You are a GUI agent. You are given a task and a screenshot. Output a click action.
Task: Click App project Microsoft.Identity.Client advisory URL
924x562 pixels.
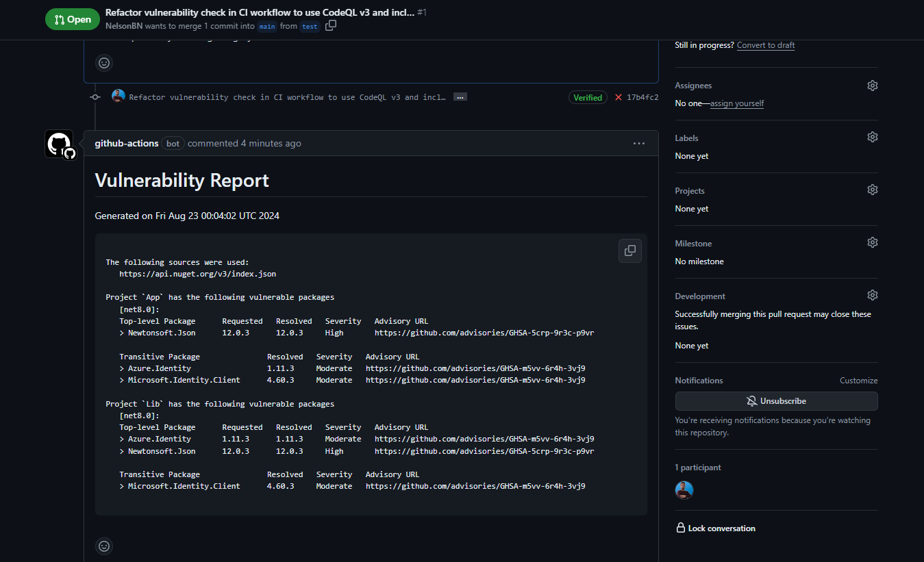coord(475,380)
